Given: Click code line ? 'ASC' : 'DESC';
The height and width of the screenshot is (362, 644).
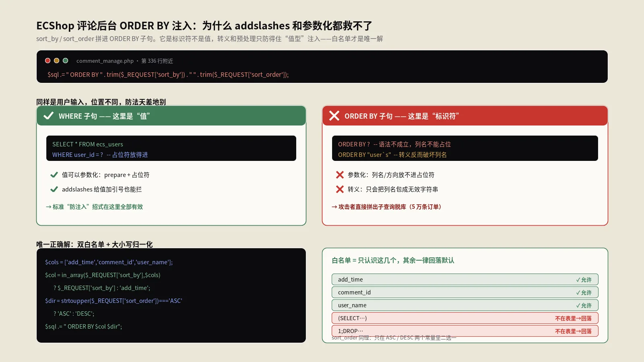Looking at the screenshot, I should point(74,313).
